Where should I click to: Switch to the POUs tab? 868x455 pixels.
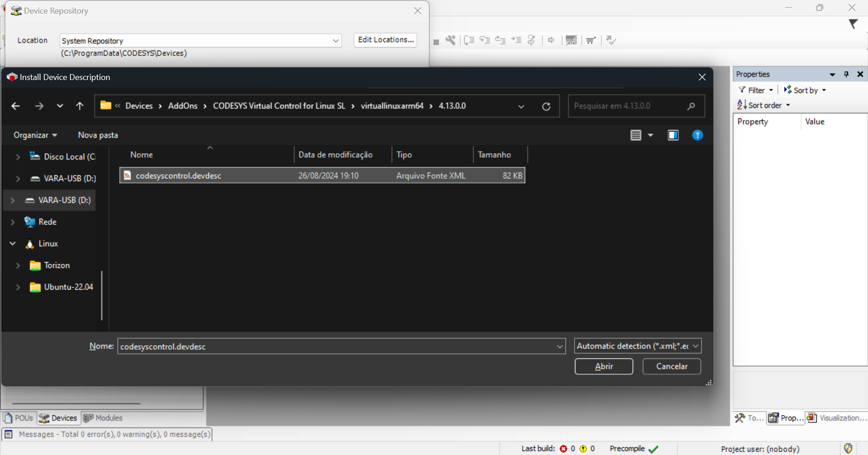(19, 418)
